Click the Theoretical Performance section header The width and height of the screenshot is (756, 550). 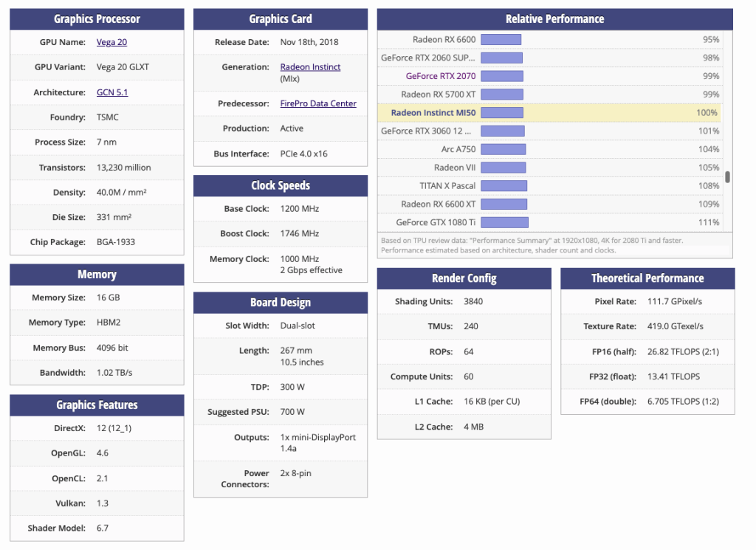[x=647, y=278]
